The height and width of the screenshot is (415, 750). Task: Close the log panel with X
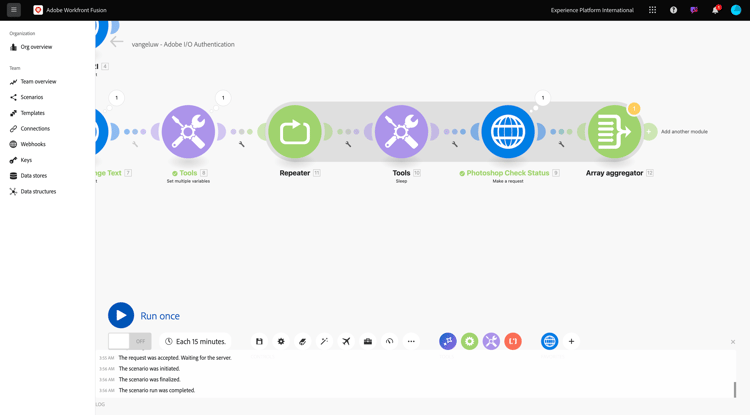[733, 342]
